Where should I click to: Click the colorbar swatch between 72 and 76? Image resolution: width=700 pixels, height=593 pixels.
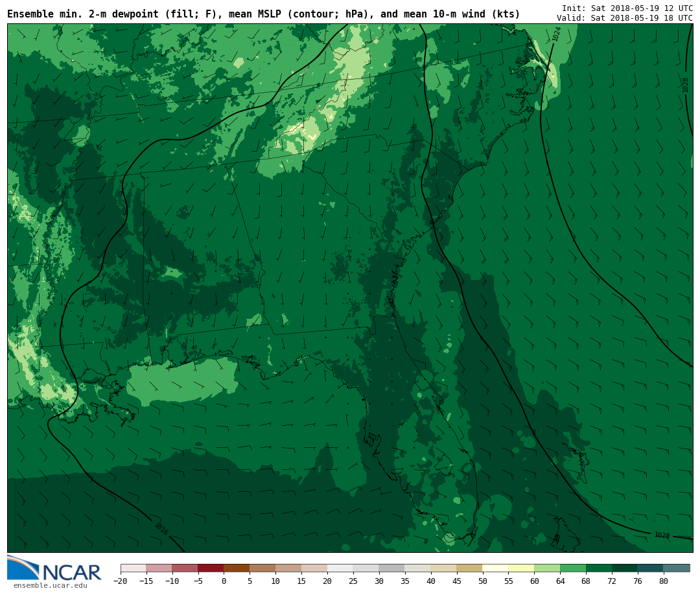(x=625, y=568)
